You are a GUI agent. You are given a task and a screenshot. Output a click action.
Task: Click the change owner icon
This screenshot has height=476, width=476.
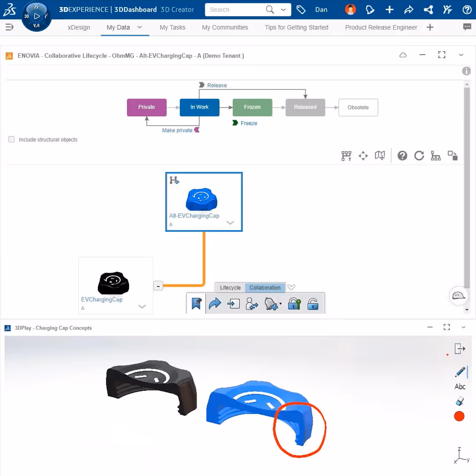252,304
